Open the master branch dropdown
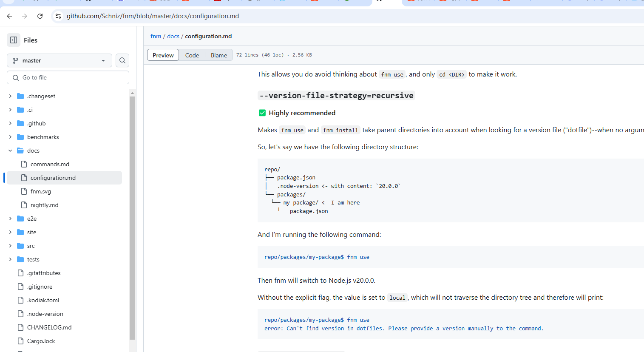Image resolution: width=644 pixels, height=352 pixels. point(60,60)
